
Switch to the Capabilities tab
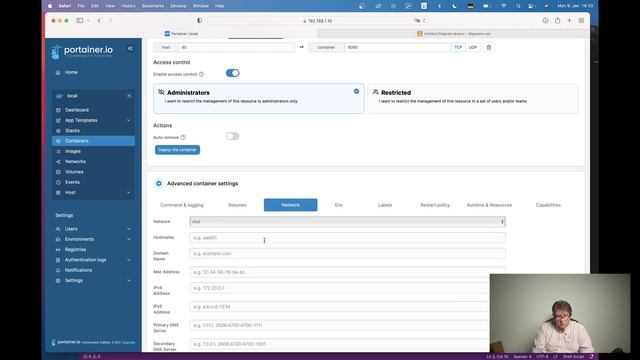pos(548,205)
